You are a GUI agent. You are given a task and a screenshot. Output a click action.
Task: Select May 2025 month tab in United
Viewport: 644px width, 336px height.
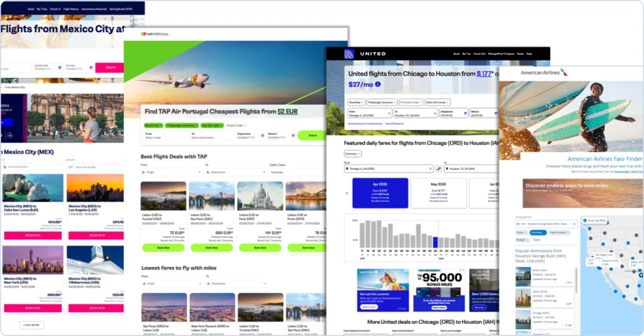click(438, 193)
